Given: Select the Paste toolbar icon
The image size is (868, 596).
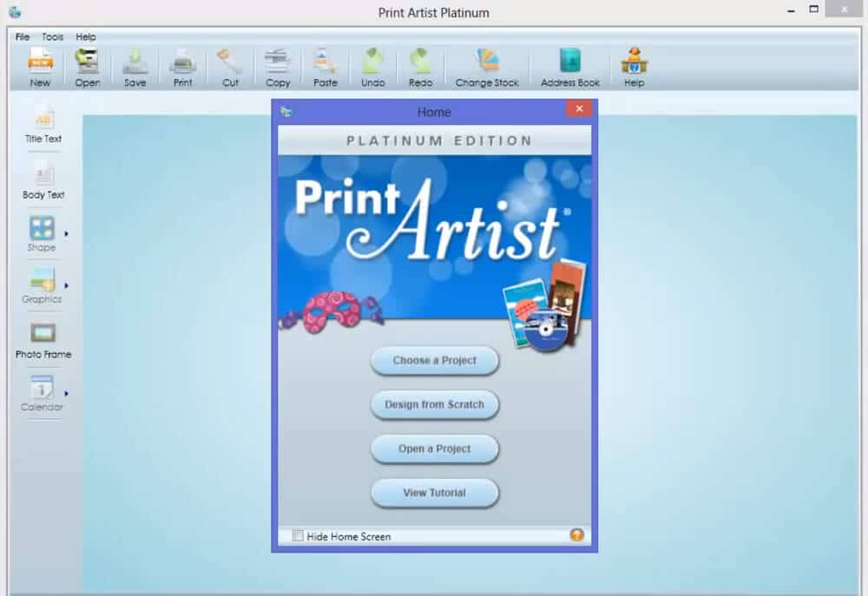Looking at the screenshot, I should point(325,61).
